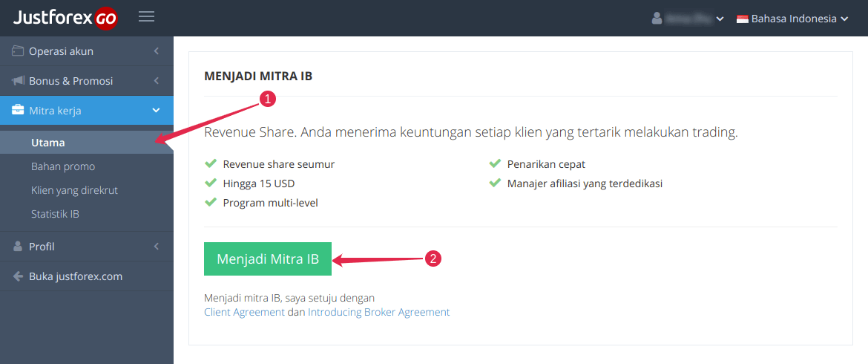Open the Client Agreement link
The width and height of the screenshot is (868, 364).
245,312
